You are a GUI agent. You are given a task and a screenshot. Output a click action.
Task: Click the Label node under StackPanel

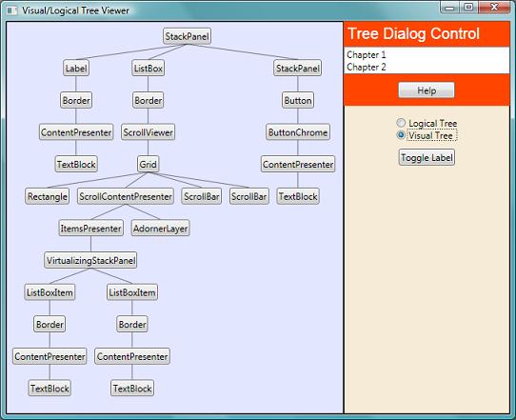(x=76, y=69)
